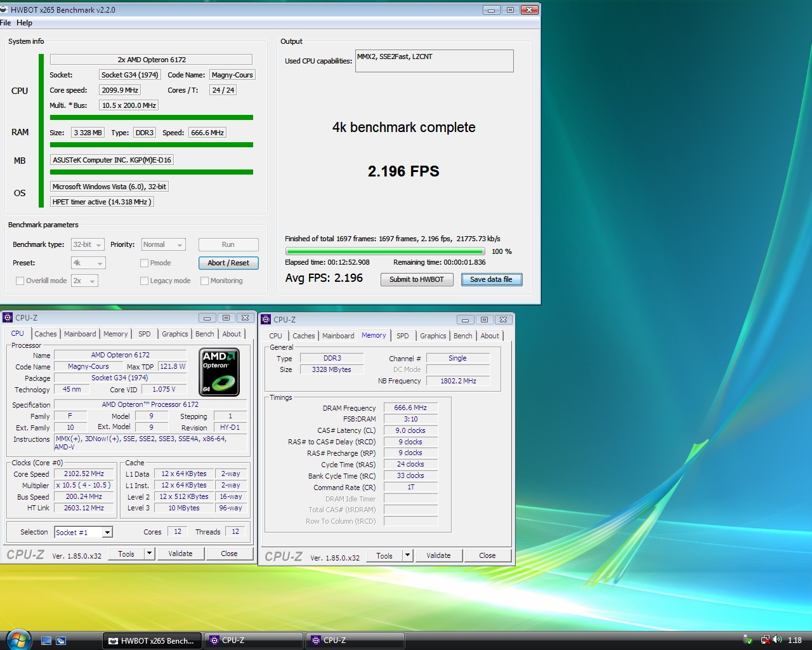Click Submit to HWBOT button
The image size is (812, 650).
417,279
